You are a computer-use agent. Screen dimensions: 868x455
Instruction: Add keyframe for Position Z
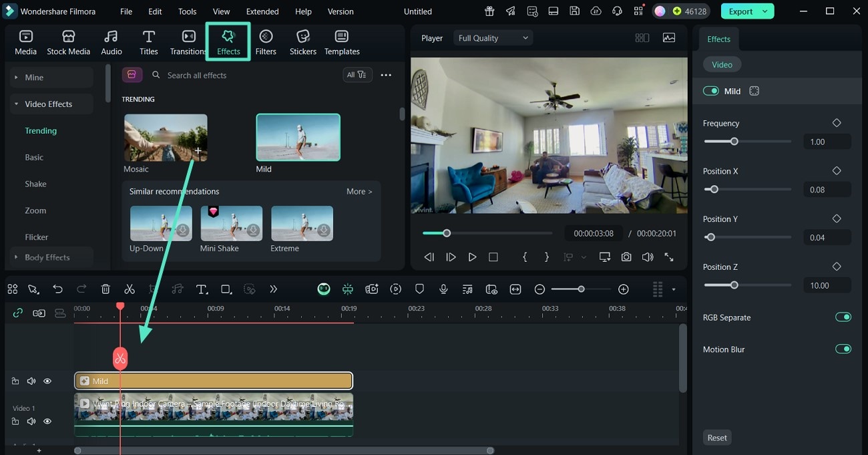tap(837, 267)
